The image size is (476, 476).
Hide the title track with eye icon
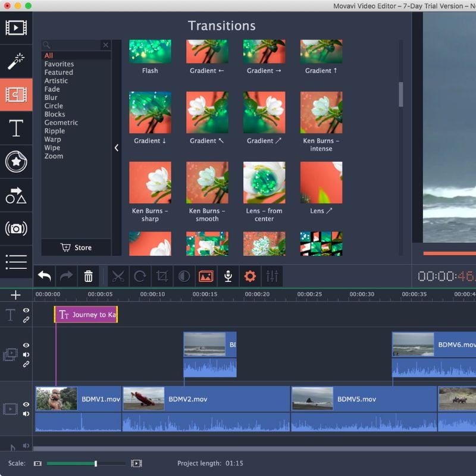click(26, 310)
